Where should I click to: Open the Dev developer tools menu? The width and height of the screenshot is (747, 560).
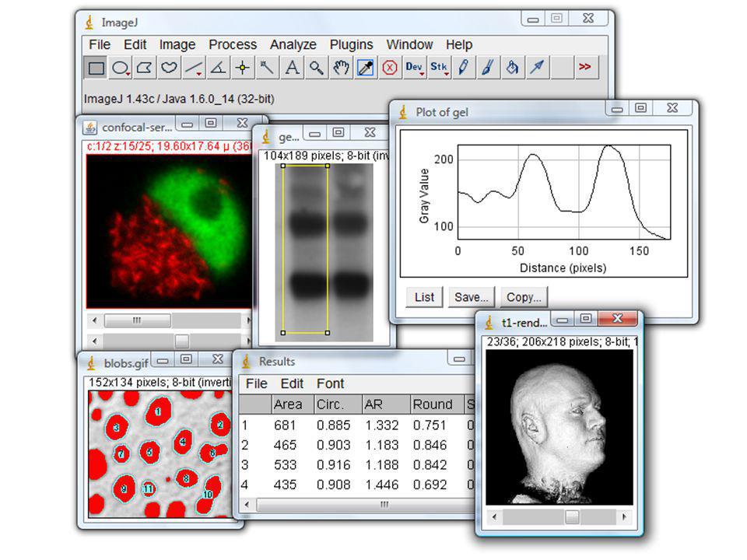(x=415, y=68)
